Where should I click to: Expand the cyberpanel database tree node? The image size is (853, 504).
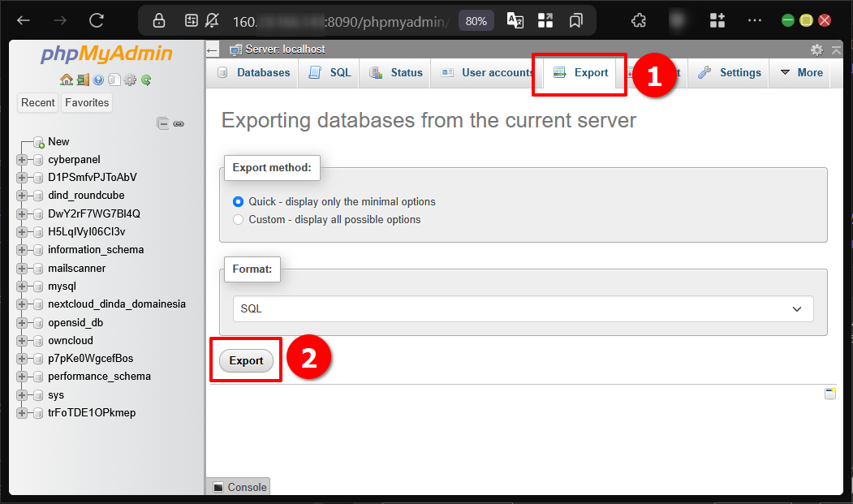22,160
